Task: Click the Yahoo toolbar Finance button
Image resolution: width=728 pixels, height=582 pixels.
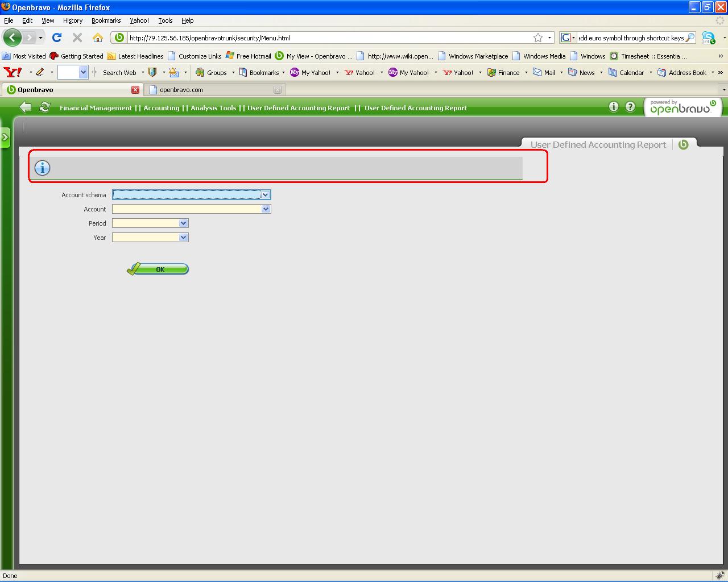Action: click(x=503, y=72)
